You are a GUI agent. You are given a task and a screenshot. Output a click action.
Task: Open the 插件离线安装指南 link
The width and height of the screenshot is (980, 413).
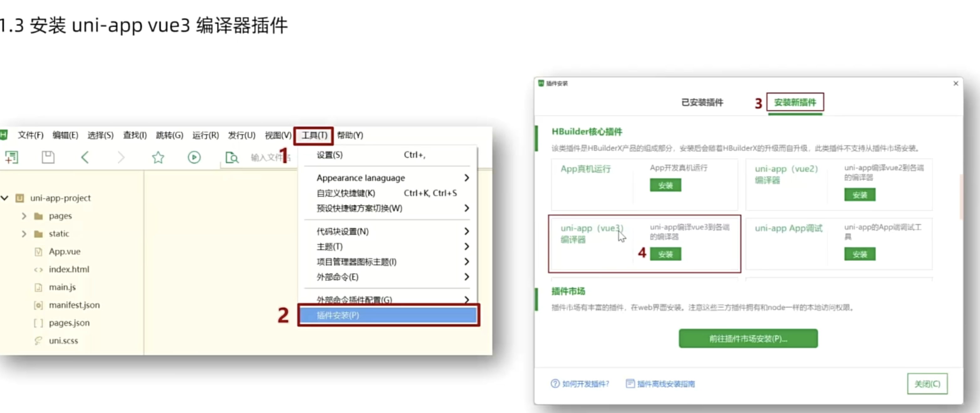click(666, 384)
